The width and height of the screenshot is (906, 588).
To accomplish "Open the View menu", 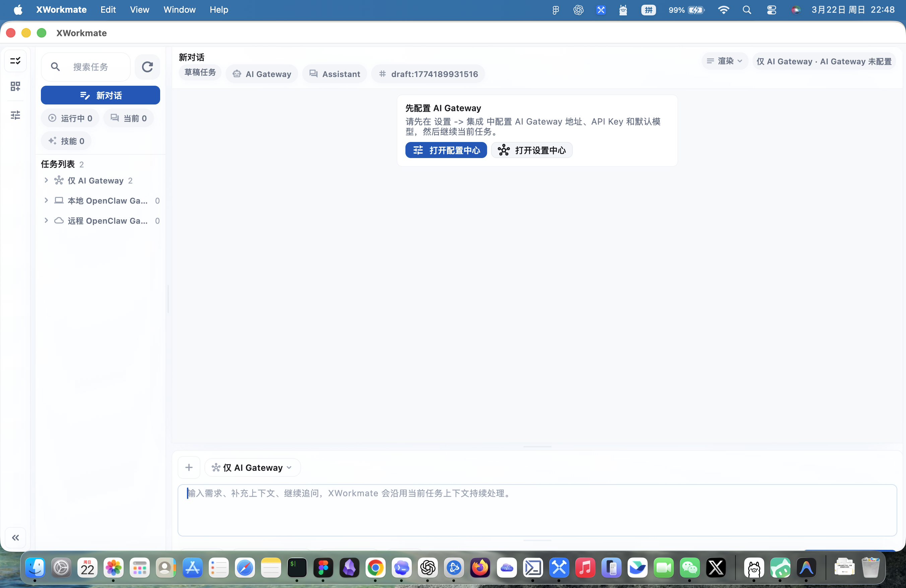I will point(139,10).
